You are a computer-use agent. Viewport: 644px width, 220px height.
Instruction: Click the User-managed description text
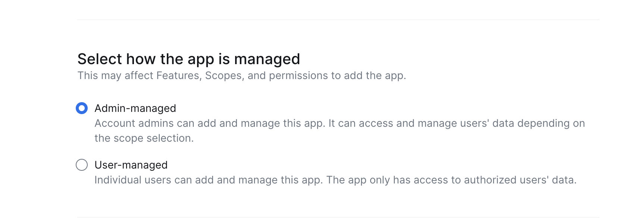pyautogui.click(x=335, y=180)
